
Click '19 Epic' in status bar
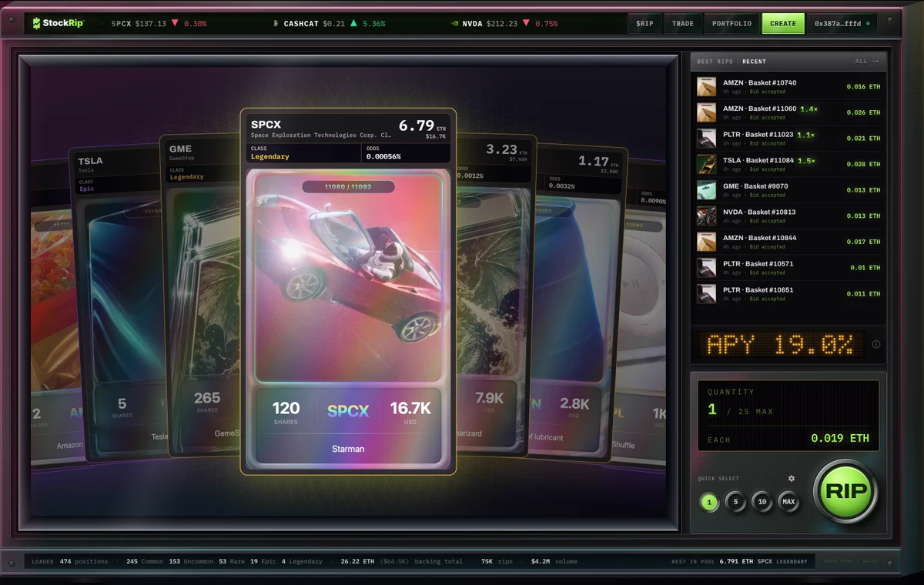[263, 562]
